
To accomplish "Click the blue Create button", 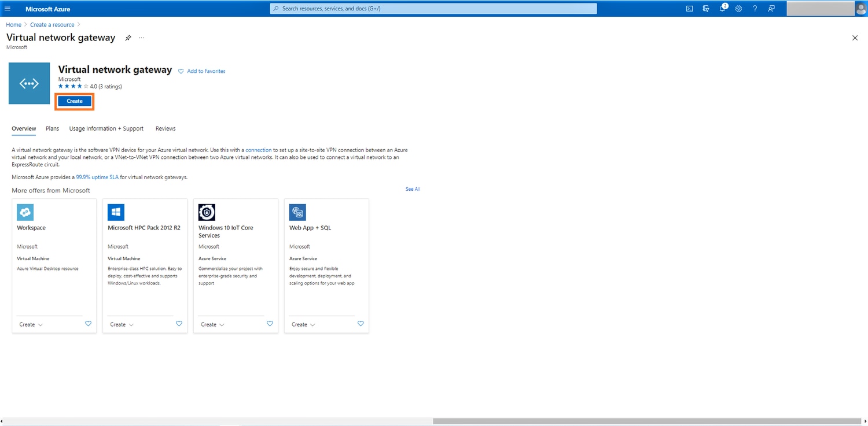I will [75, 101].
